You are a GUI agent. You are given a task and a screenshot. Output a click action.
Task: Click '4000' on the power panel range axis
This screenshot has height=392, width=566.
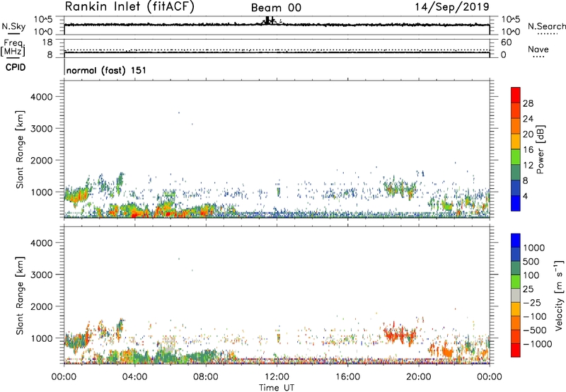click(42, 97)
